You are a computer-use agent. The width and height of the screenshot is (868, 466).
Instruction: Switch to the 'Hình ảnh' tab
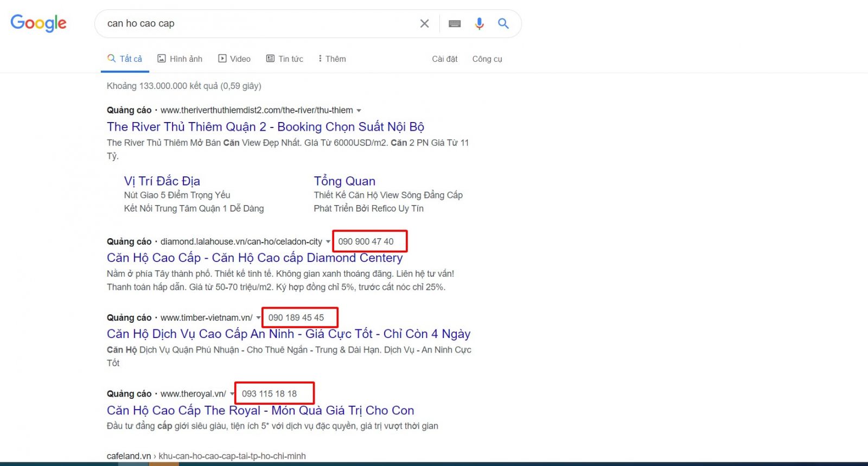click(x=180, y=59)
